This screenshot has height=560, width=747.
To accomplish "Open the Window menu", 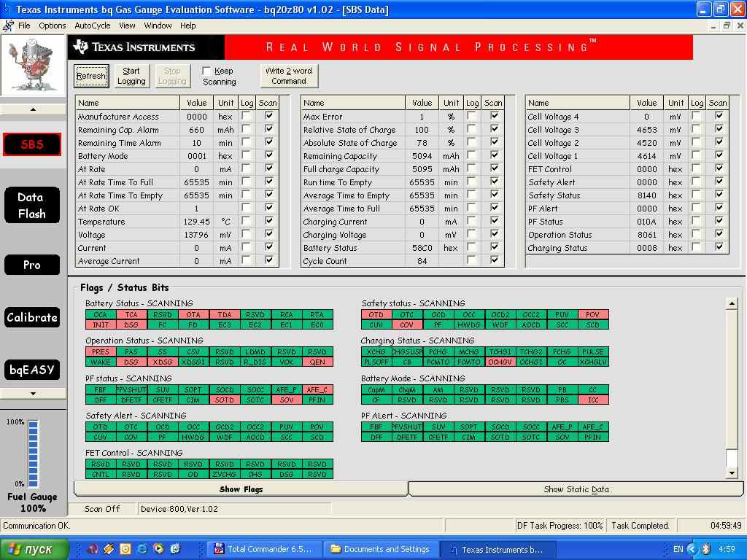I will tap(158, 26).
